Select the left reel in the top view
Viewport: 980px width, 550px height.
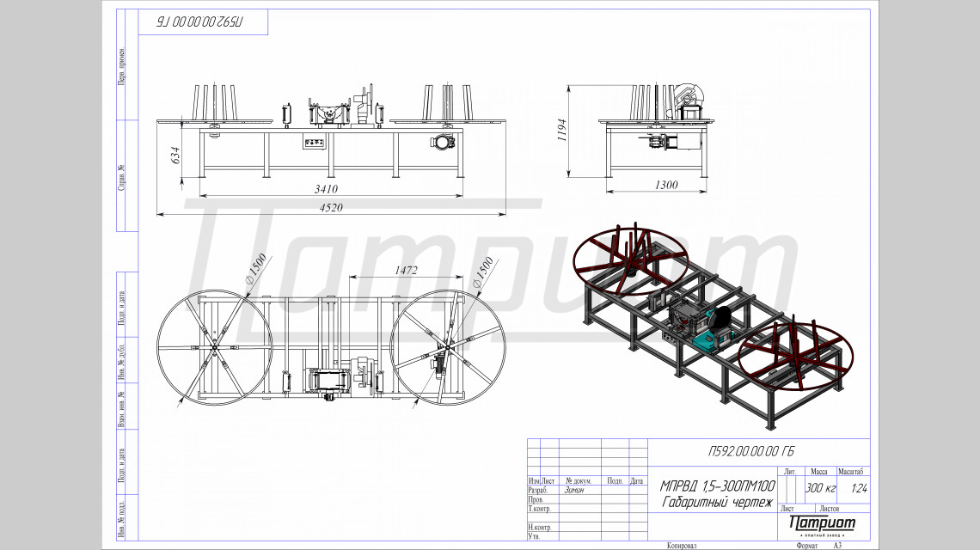click(x=212, y=345)
